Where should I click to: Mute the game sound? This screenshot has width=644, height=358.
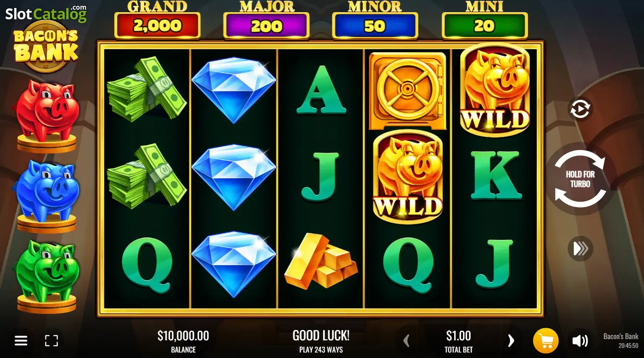[x=580, y=341]
